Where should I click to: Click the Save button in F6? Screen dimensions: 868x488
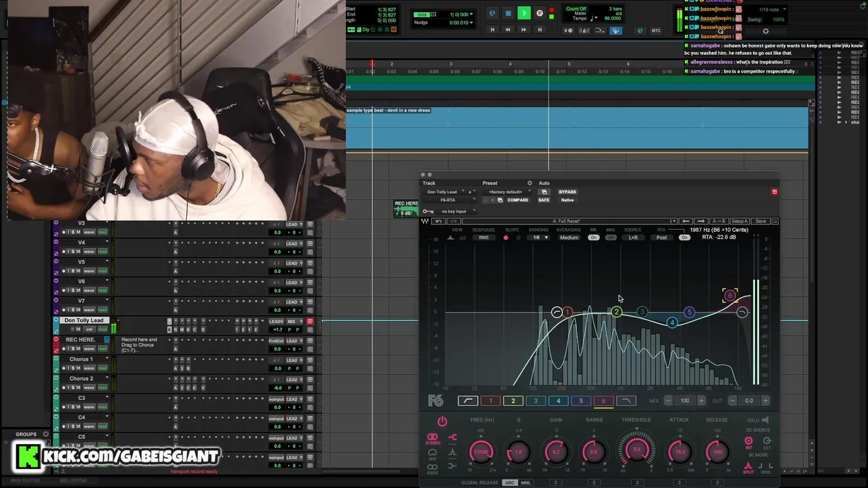point(761,221)
